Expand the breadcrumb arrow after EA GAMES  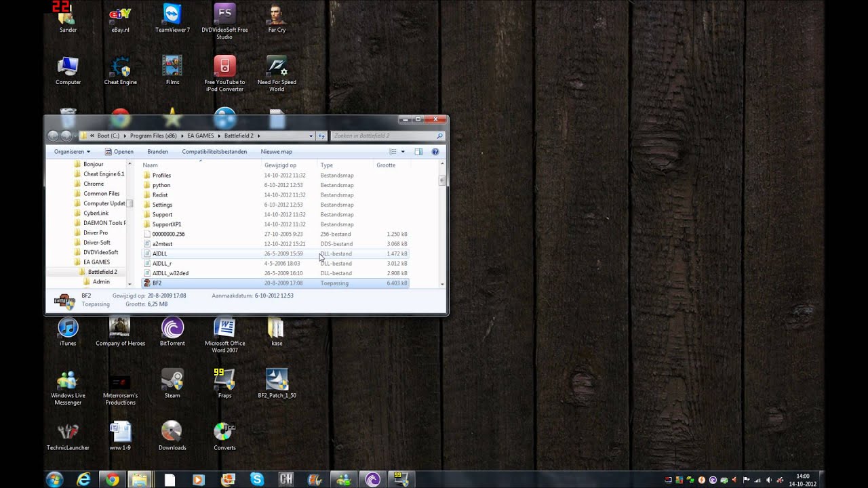tap(218, 136)
